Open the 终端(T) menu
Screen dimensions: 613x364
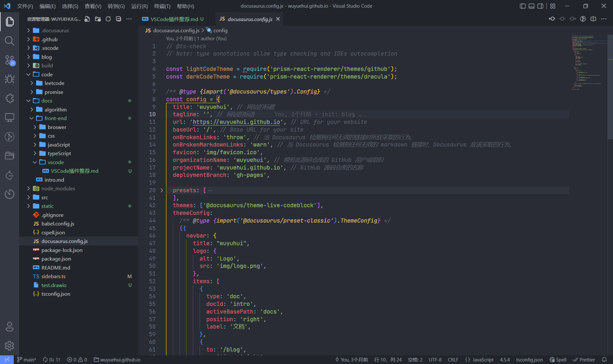coord(162,6)
